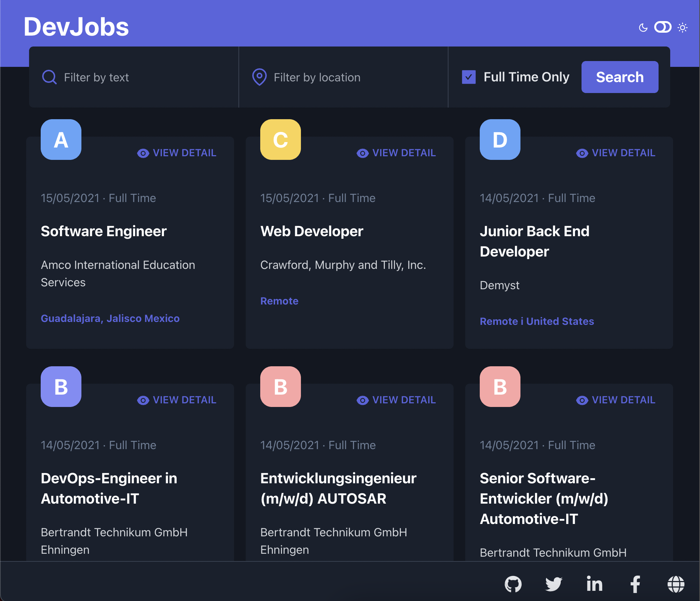This screenshot has height=601, width=700.
Task: Open the GitHub icon in footer
Action: tap(513, 584)
